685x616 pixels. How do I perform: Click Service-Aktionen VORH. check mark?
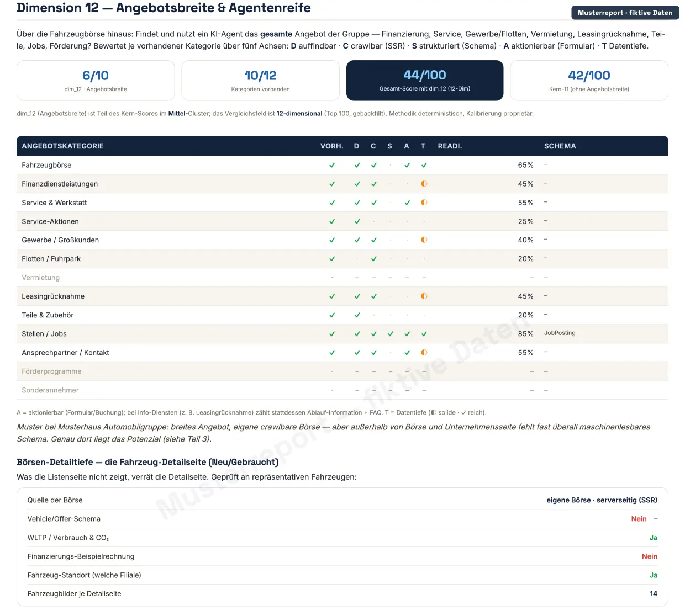coord(332,221)
